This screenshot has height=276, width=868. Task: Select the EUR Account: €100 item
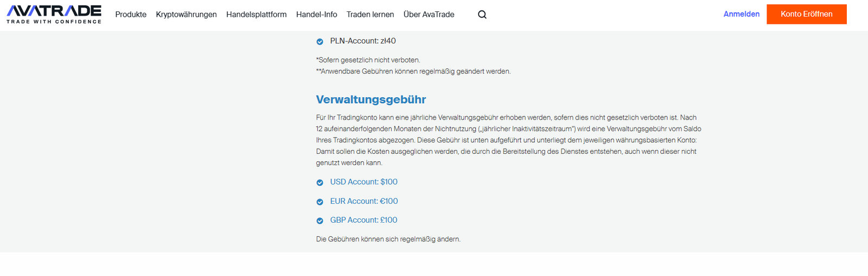[364, 201]
